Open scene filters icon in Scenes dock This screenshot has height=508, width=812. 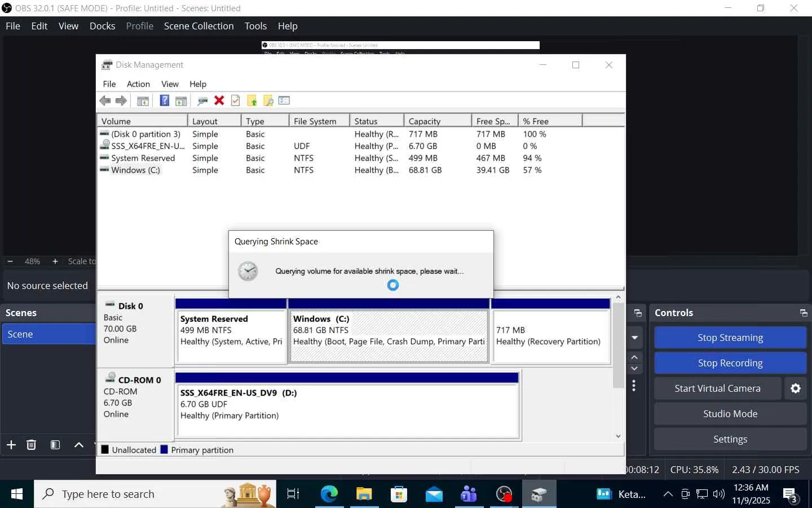[x=55, y=445]
